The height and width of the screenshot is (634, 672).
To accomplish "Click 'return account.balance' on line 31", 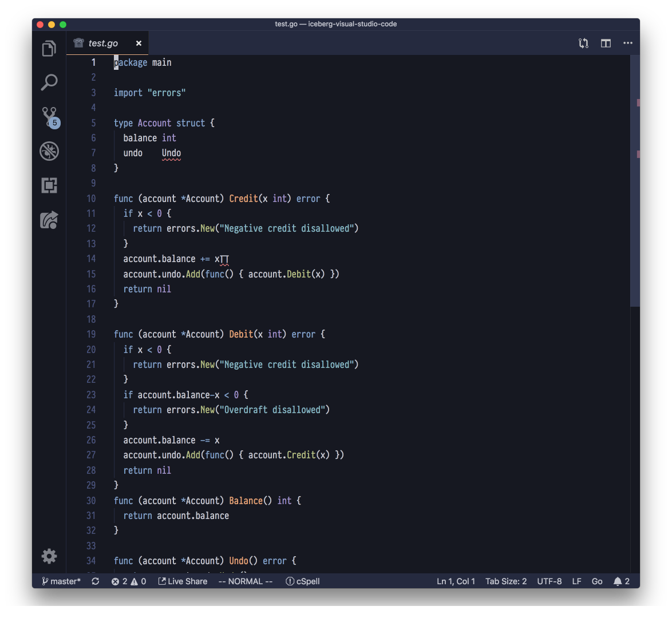I will 176,516.
